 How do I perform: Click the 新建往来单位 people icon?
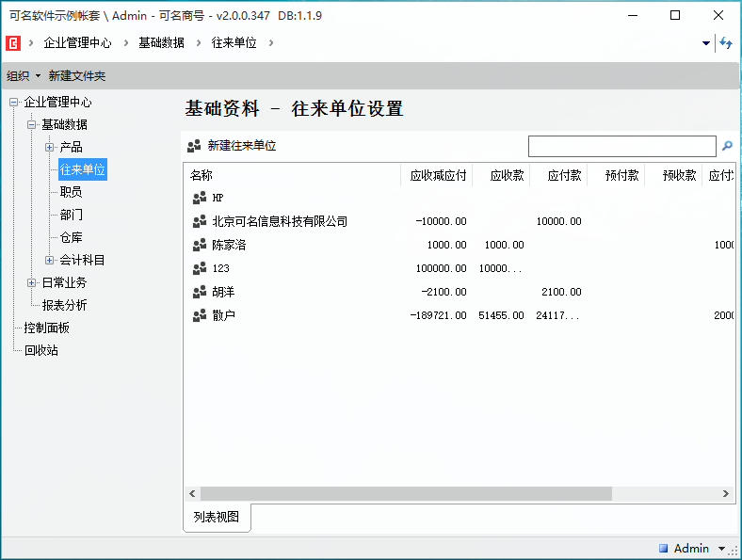[194, 147]
